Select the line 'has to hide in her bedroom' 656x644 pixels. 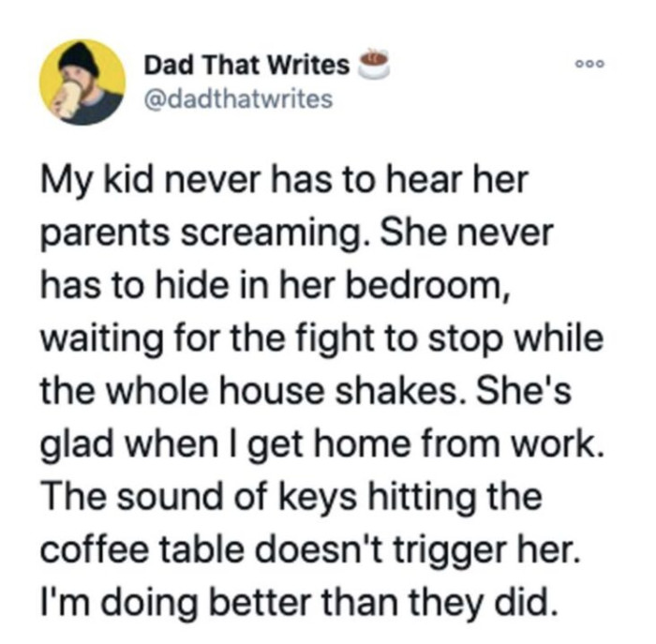pyautogui.click(x=272, y=283)
